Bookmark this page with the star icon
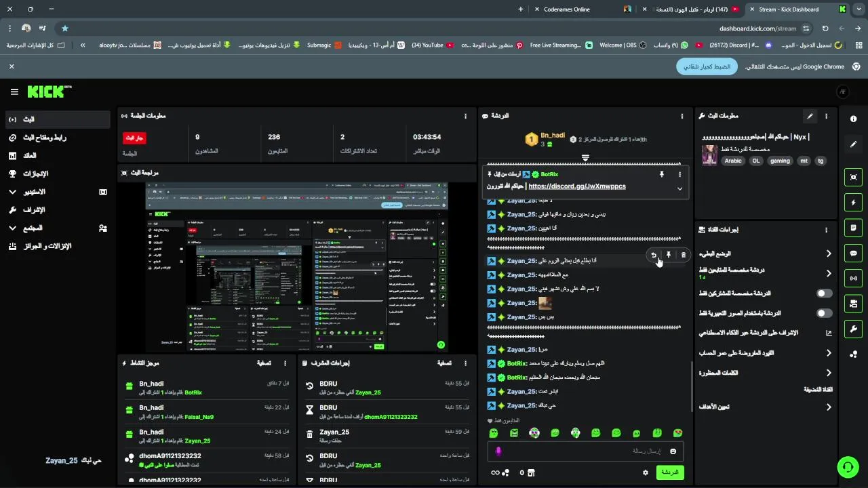Screen dimensions: 868x488 (x=64, y=28)
